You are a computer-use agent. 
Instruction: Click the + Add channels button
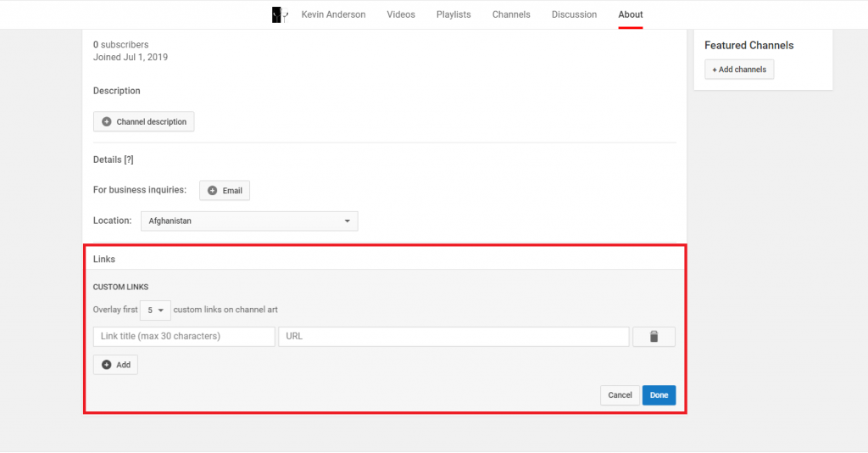[739, 70]
